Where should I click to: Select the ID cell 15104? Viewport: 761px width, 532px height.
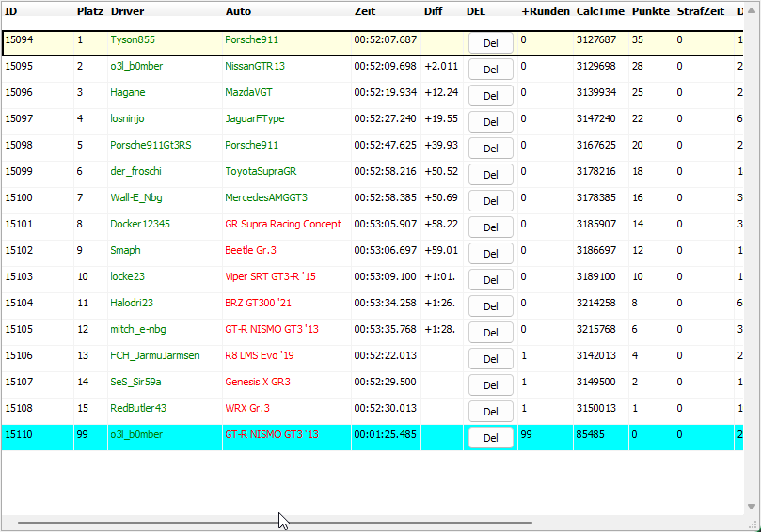point(19,303)
